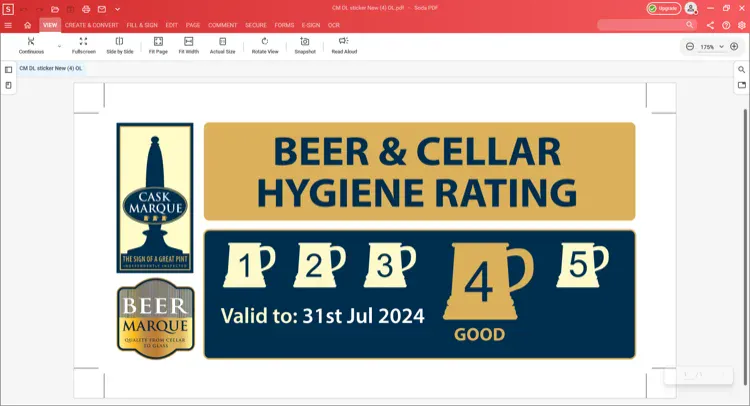Switch to the CREATE & CONVERT tab

point(91,25)
